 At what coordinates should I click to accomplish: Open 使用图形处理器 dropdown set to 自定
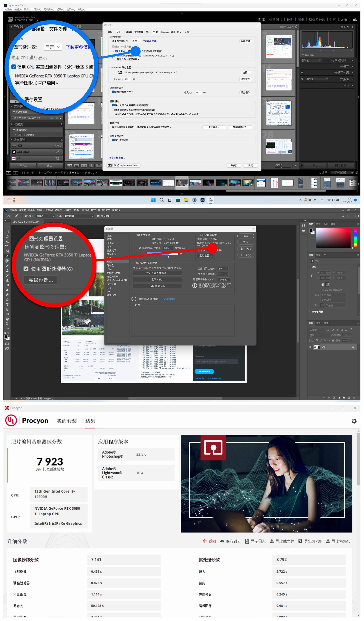point(136,41)
